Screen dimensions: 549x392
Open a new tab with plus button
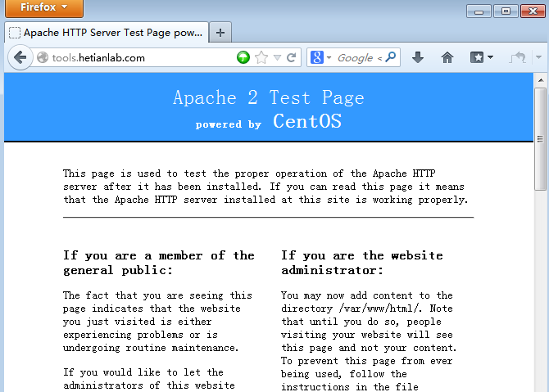(x=220, y=33)
